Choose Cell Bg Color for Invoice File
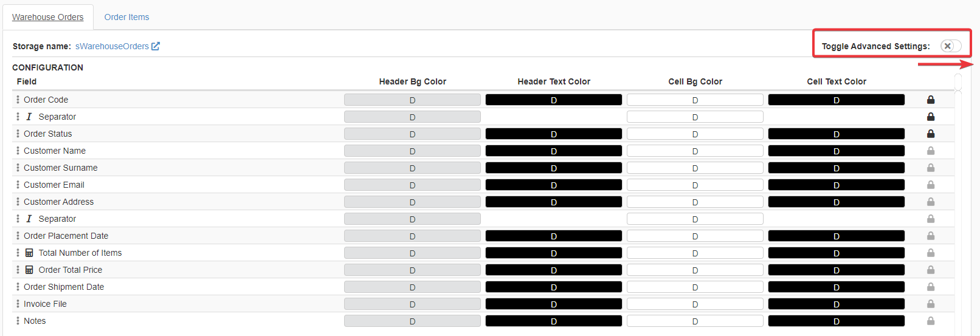 point(695,304)
